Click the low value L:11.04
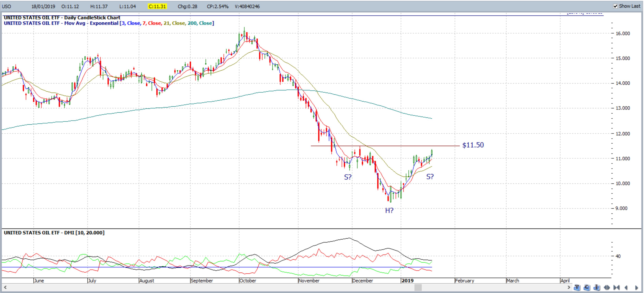644x293 pixels. tap(128, 7)
